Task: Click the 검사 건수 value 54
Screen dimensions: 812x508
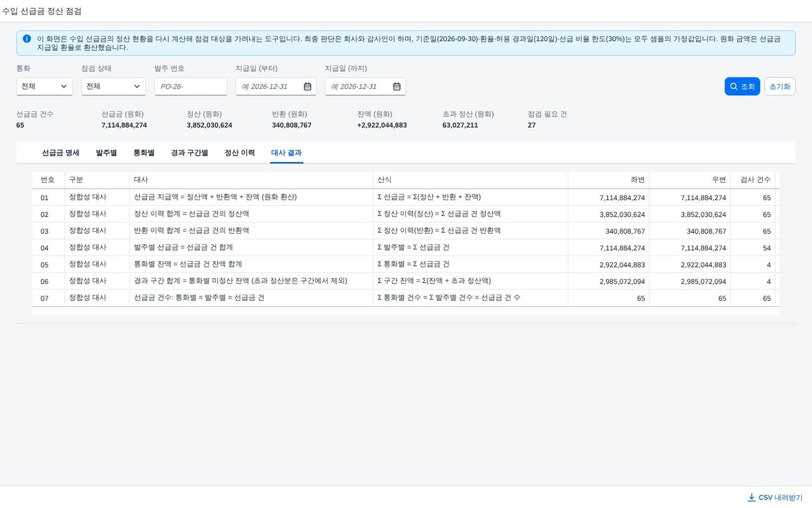Action: [766, 248]
